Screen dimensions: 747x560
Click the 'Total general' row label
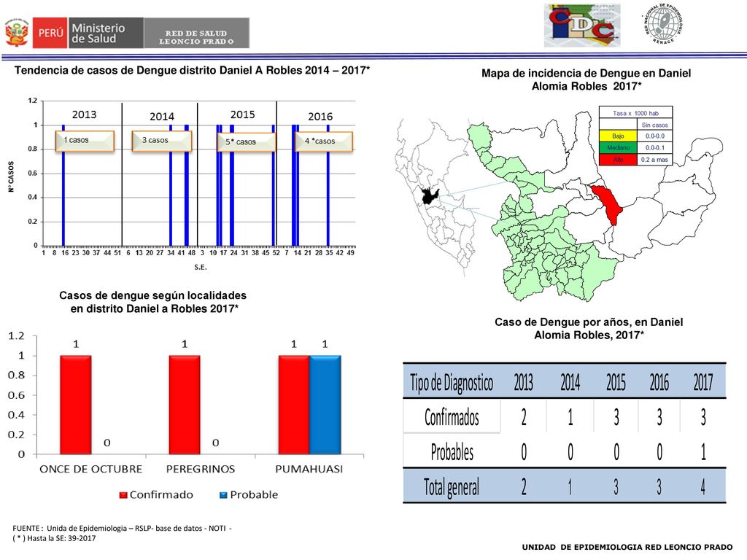pyautogui.click(x=451, y=487)
